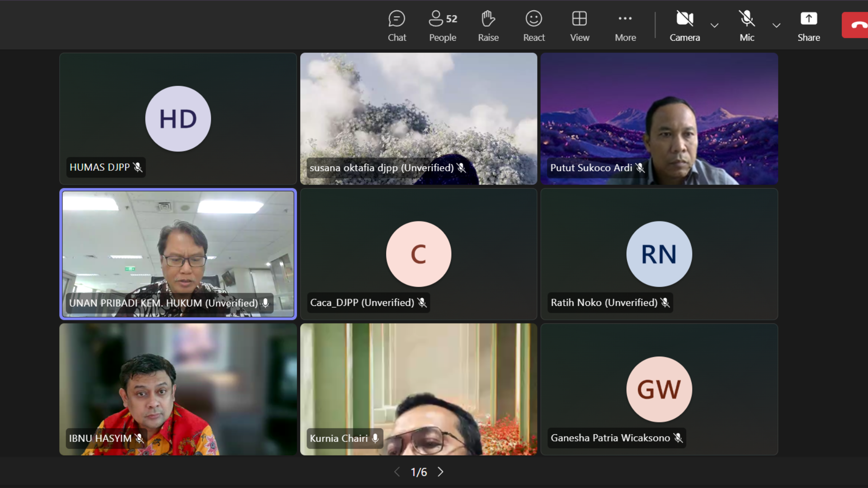
Task: Expand the Mic options dropdown arrow
Action: coord(776,26)
